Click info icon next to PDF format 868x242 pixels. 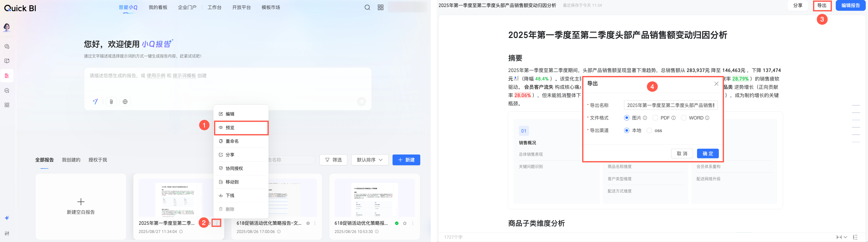[x=673, y=118]
